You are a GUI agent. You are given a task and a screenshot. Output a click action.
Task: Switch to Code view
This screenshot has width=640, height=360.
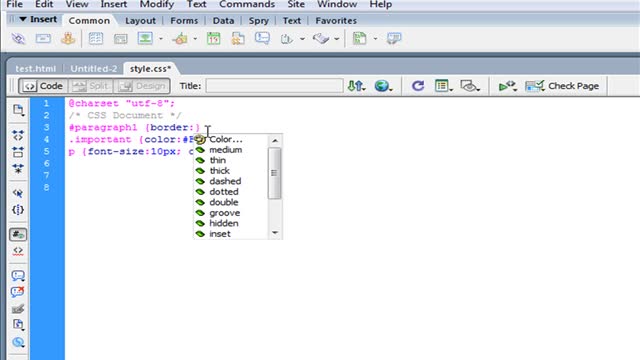pyautogui.click(x=44, y=86)
